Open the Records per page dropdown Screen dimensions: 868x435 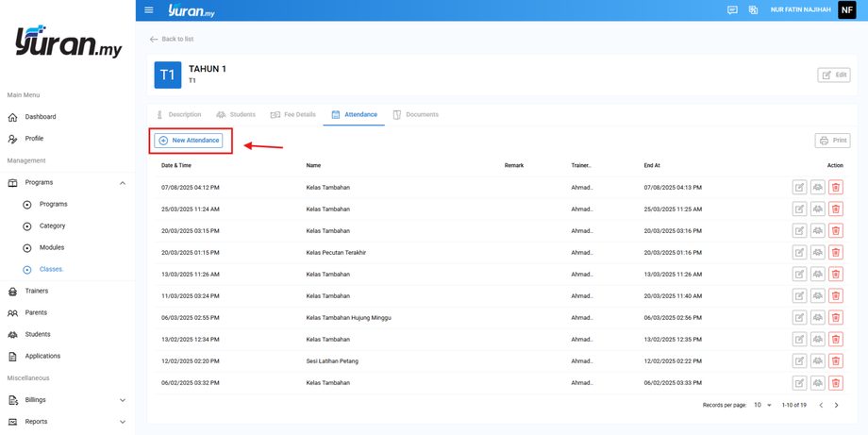(762, 405)
